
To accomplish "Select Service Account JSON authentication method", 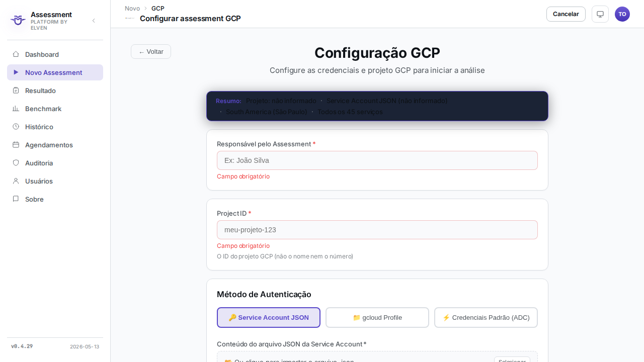I will click(x=269, y=317).
